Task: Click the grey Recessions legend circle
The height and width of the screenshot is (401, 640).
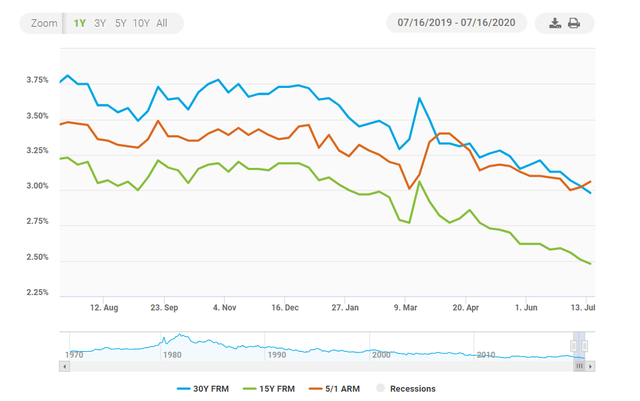Action: coord(379,389)
